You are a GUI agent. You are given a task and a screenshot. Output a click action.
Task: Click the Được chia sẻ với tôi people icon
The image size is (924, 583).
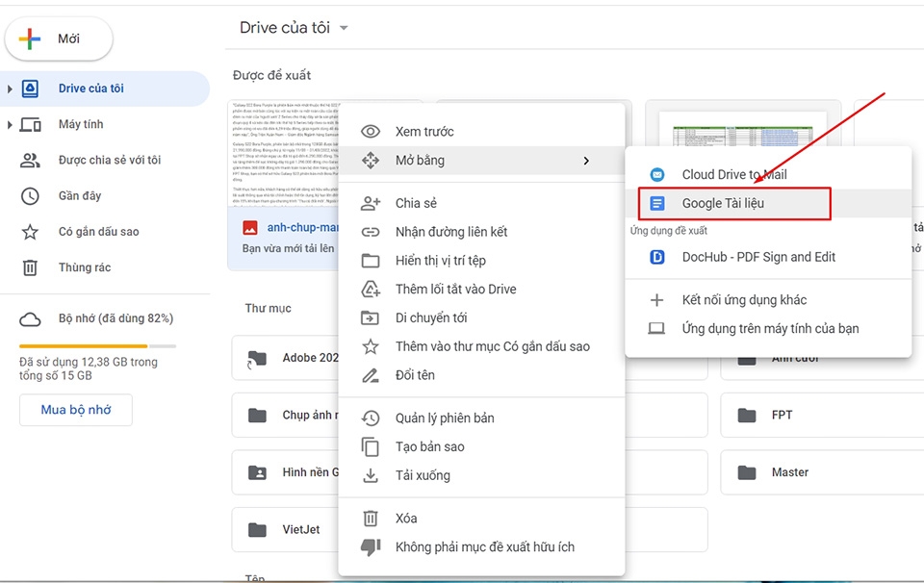tap(30, 160)
